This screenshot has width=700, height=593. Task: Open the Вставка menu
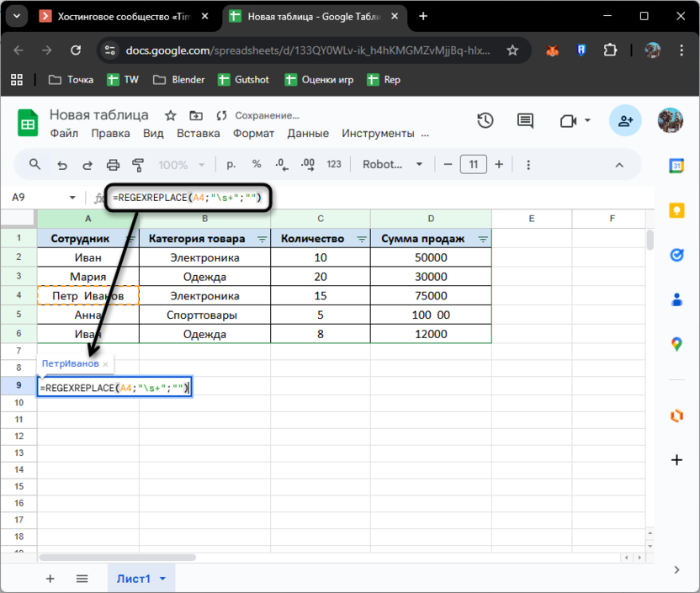(199, 133)
